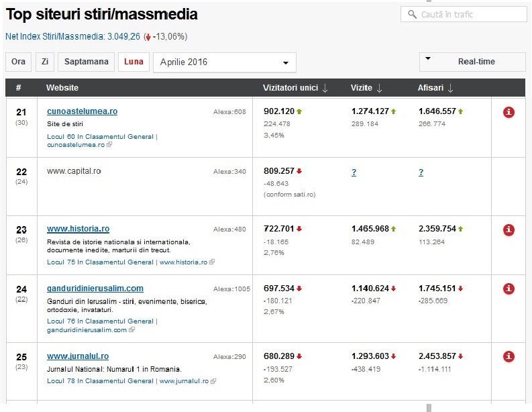Viewport: 532px width, 412px height.
Task: Select the Luna tab
Action: 134,62
